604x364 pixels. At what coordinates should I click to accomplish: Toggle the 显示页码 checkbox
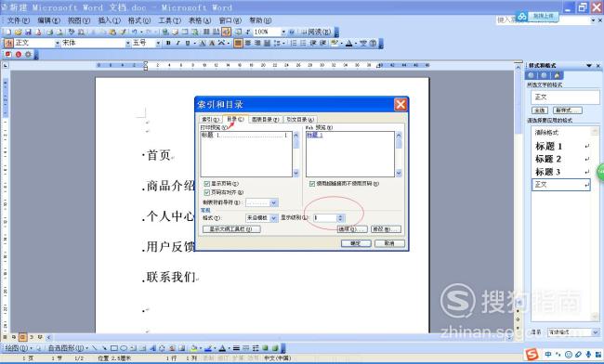pos(207,184)
